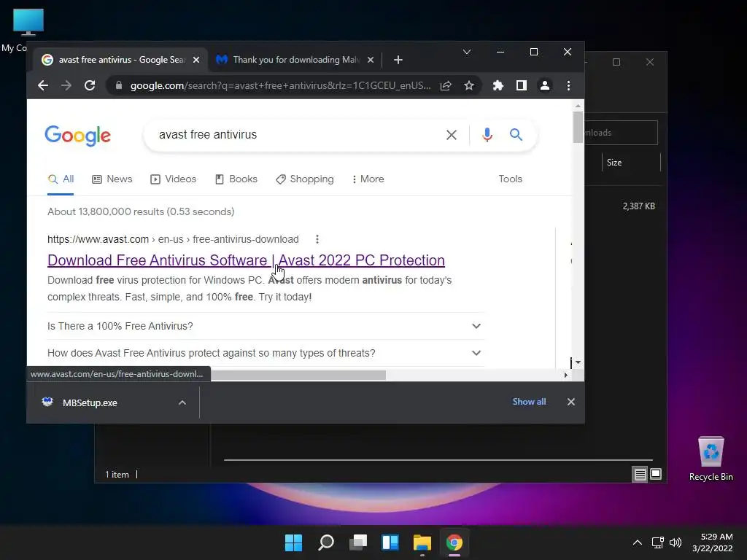747x560 pixels.
Task: Click the scroll-down arrow of the page scrollbar
Action: coord(578,362)
